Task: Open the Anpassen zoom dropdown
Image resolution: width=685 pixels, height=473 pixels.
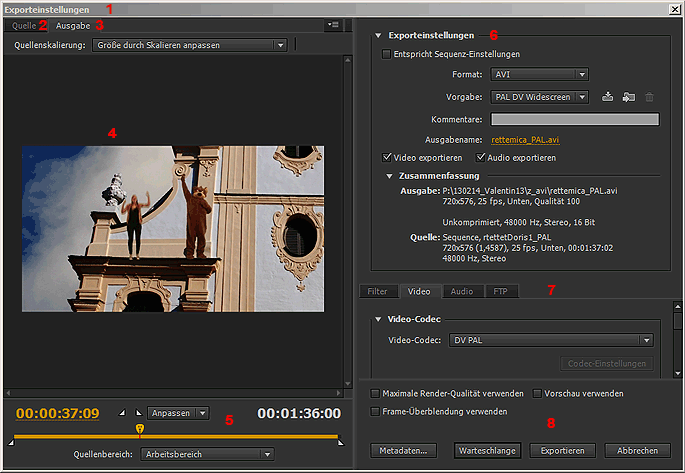Action: [178, 413]
